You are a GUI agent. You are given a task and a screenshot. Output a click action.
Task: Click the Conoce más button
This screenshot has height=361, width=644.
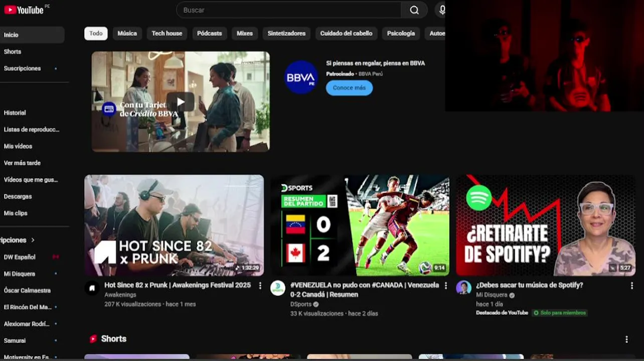coord(349,88)
